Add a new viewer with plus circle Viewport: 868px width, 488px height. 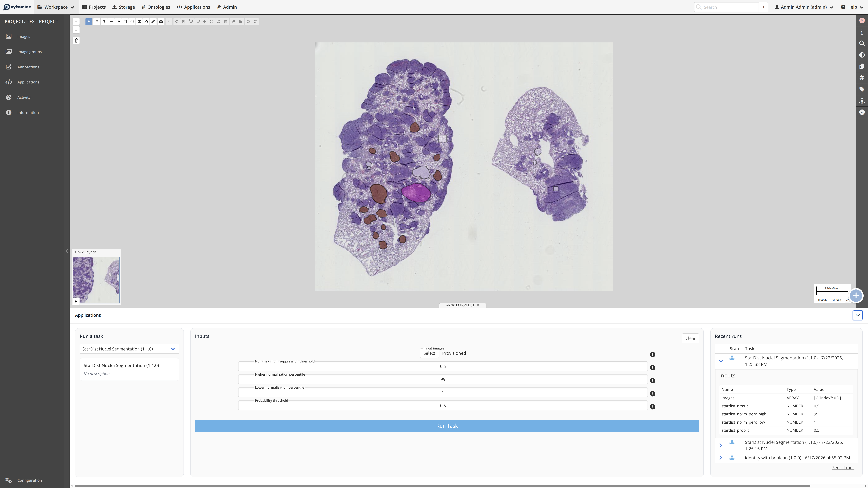856,296
